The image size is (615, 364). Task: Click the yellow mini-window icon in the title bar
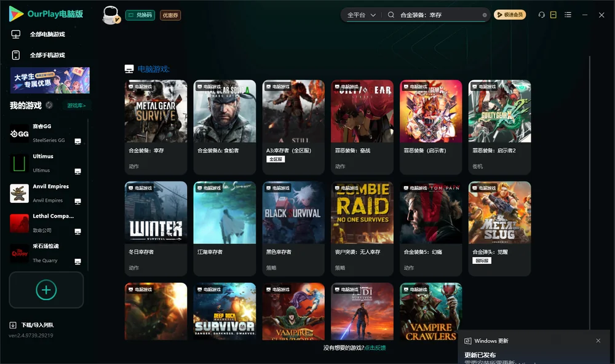[x=553, y=15]
